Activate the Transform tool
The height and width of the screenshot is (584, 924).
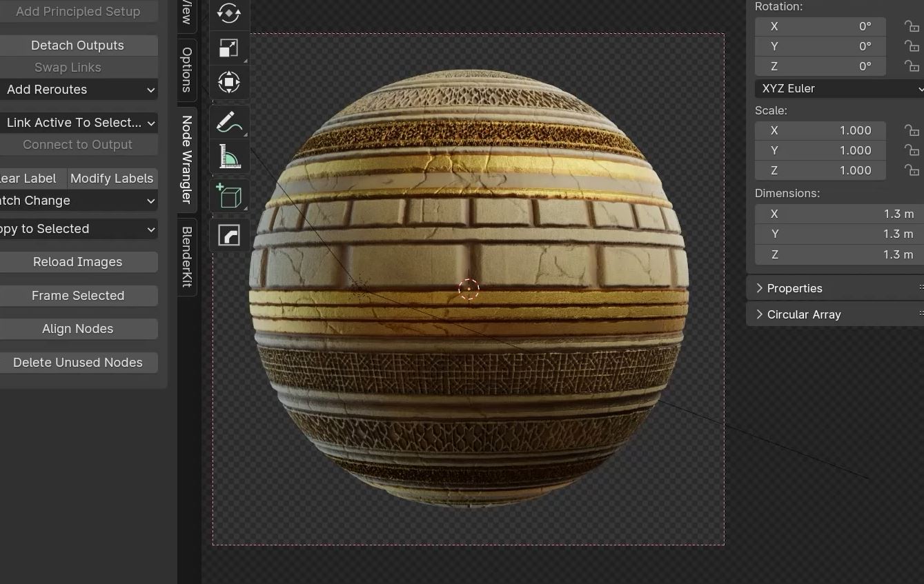tap(228, 82)
